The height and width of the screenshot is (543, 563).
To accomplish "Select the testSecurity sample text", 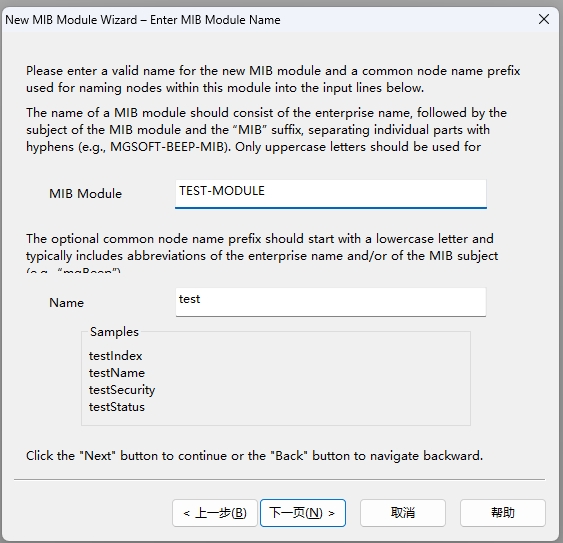I will pos(122,390).
